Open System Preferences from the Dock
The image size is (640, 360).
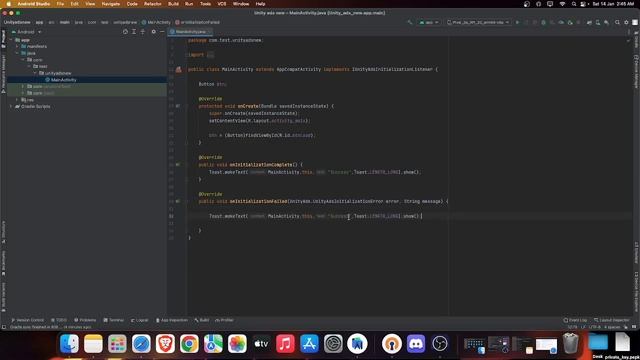point(333,344)
